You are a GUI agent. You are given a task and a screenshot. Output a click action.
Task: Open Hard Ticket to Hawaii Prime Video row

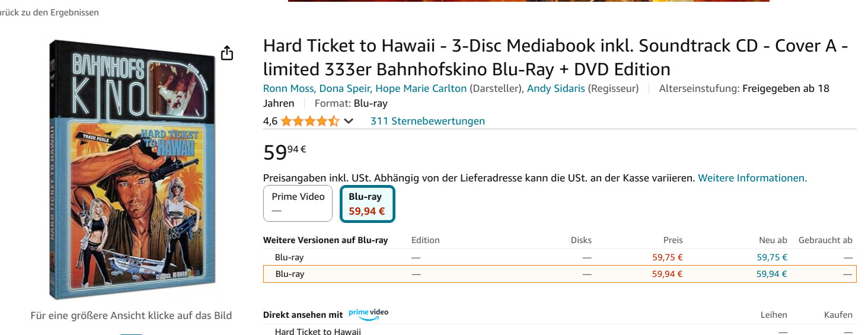click(318, 331)
